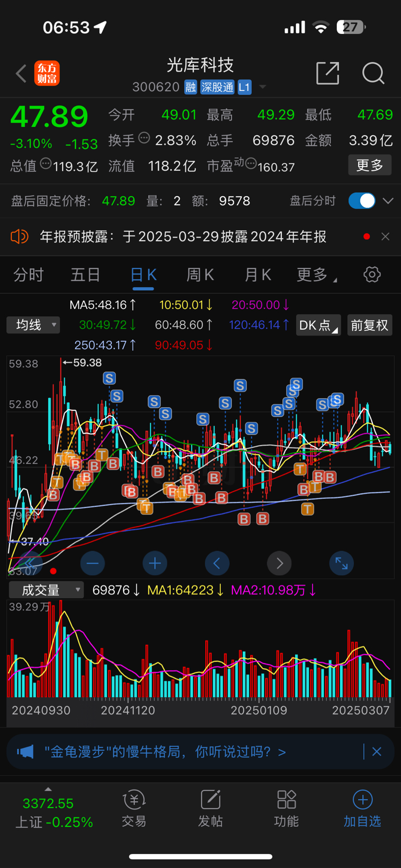Open the 金龟漫步 promo banner link
401x868 pixels.
165,752
